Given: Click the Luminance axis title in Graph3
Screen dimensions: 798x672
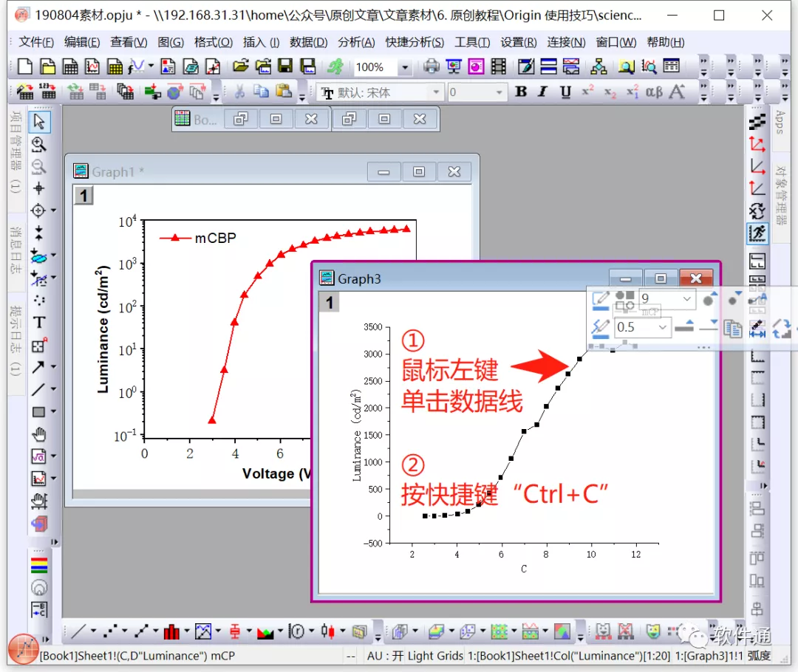Looking at the screenshot, I should click(357, 436).
